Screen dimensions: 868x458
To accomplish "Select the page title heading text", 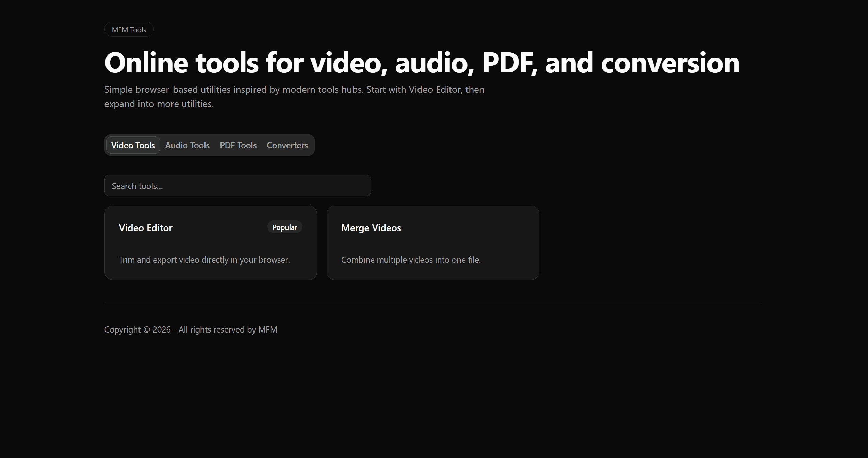I will [421, 63].
